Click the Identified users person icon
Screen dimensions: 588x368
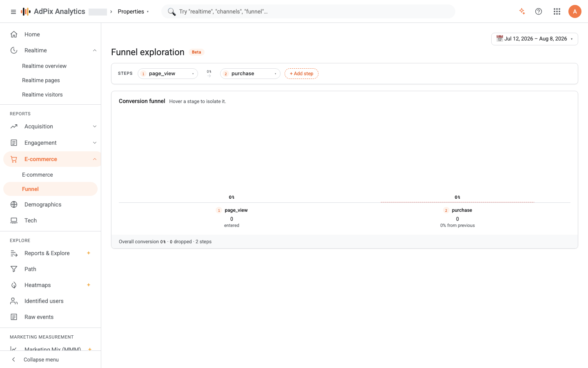coord(14,301)
